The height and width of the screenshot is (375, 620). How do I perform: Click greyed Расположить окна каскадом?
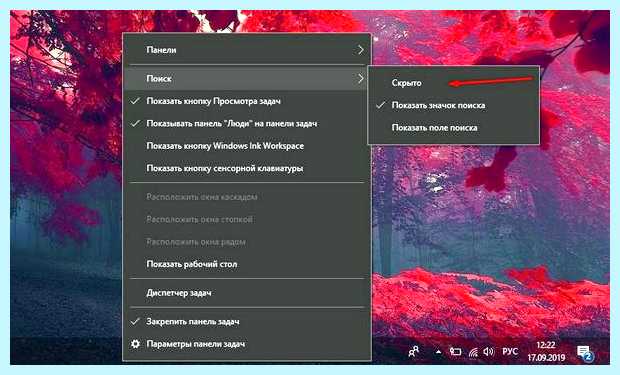[x=247, y=197]
